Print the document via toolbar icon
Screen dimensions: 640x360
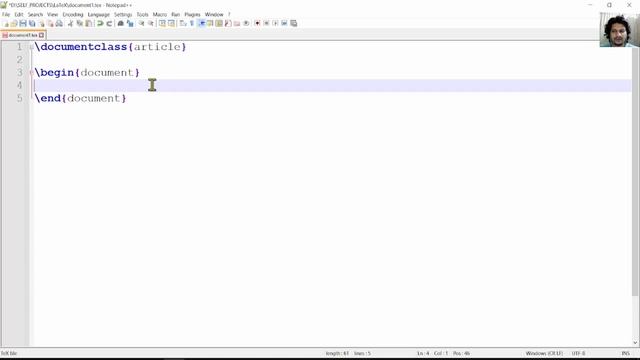[59, 23]
